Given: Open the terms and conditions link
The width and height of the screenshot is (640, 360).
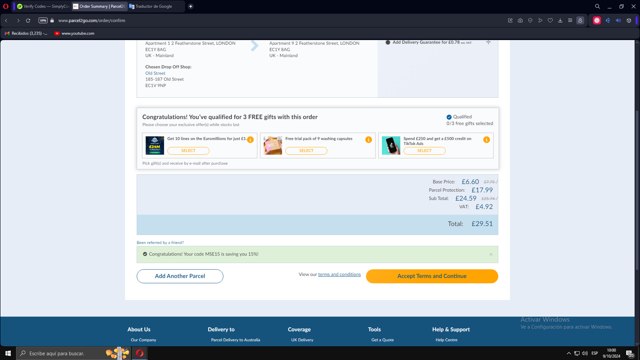Looking at the screenshot, I should (x=339, y=274).
